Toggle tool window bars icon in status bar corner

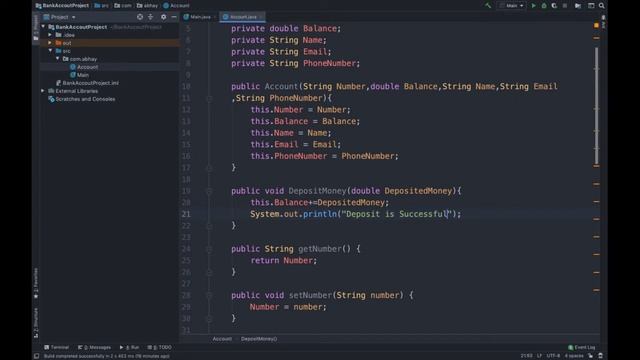tap(36, 356)
